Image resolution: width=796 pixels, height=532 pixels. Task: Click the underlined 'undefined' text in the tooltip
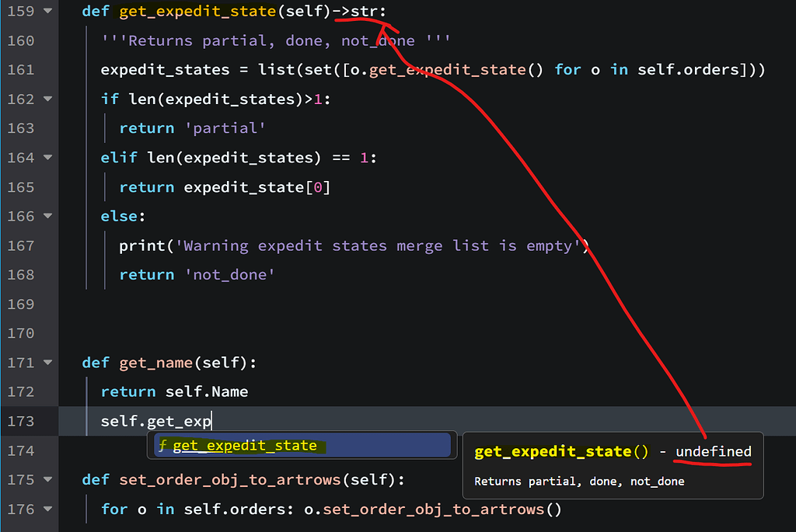pos(712,451)
